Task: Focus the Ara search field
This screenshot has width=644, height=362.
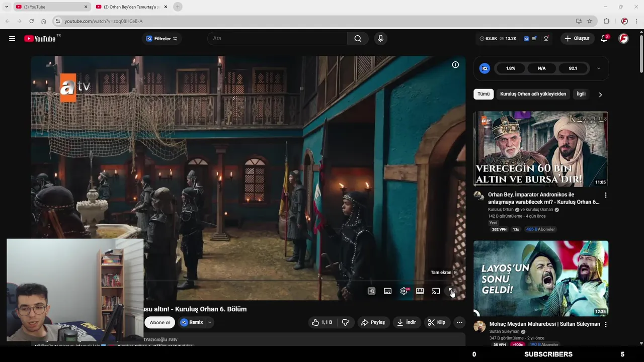Action: 277,39
